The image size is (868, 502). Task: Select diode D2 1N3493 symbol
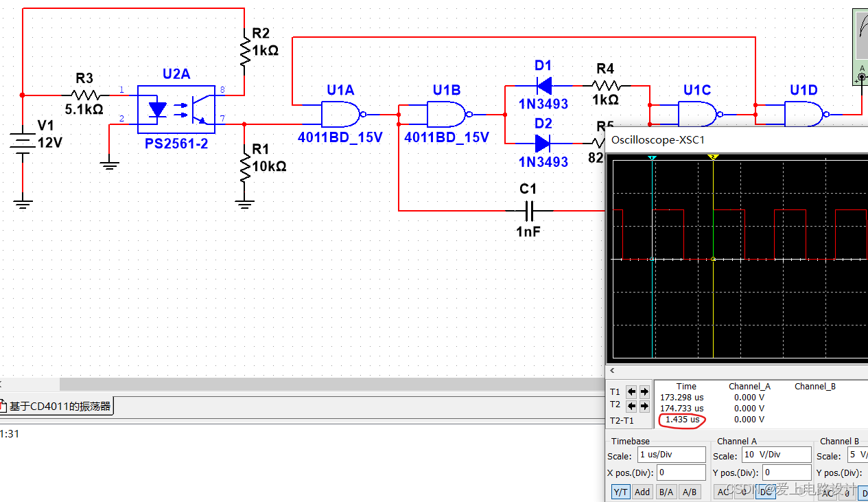click(543, 143)
